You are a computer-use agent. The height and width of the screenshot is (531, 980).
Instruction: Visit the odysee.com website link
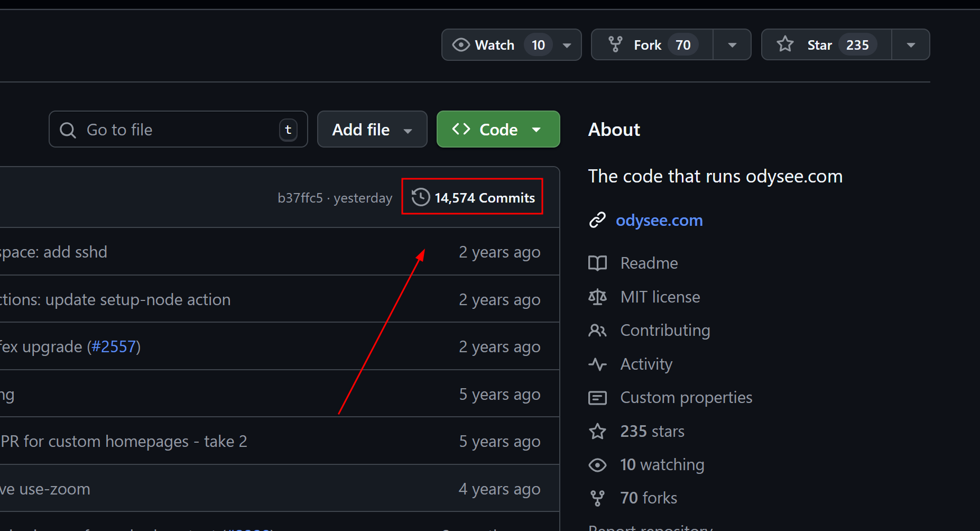click(x=659, y=220)
